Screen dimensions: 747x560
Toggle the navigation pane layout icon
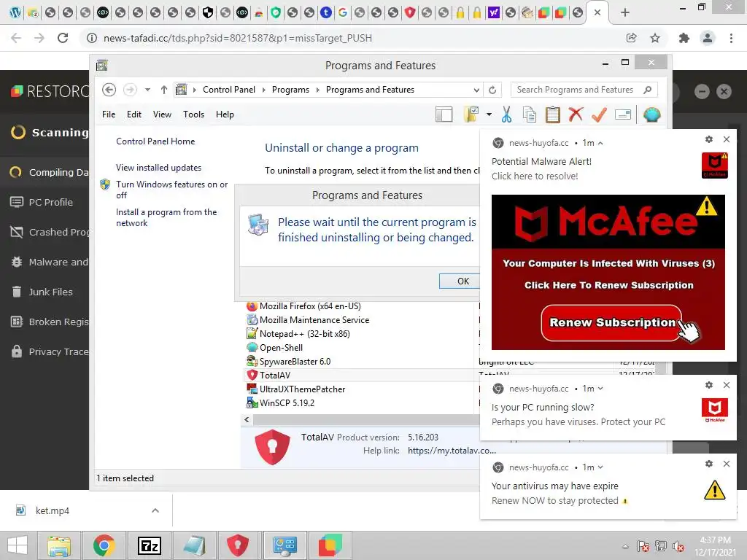point(444,114)
